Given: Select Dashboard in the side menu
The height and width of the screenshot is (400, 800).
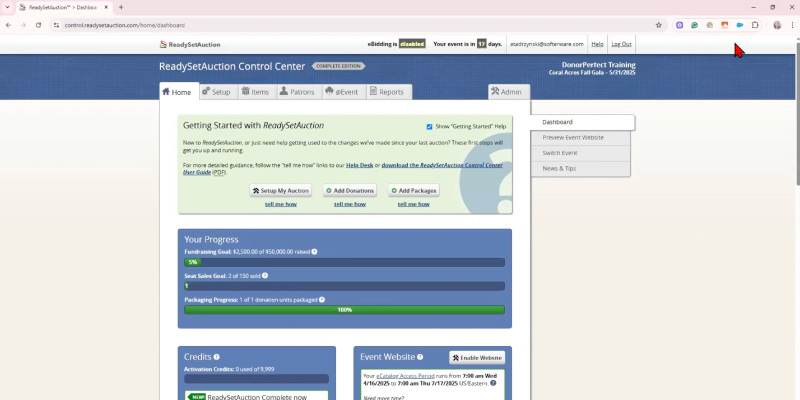Looking at the screenshot, I should [x=582, y=122].
